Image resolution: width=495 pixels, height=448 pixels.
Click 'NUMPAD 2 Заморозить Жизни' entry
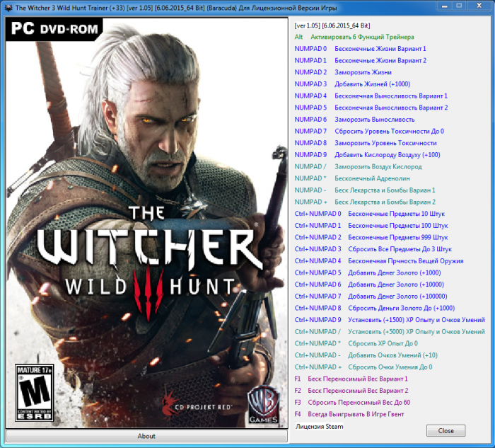(x=343, y=72)
